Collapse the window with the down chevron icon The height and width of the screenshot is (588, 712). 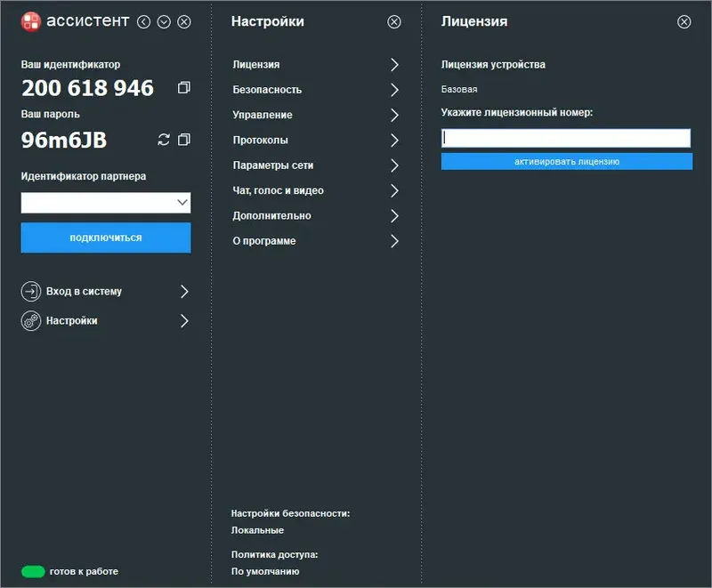point(163,22)
